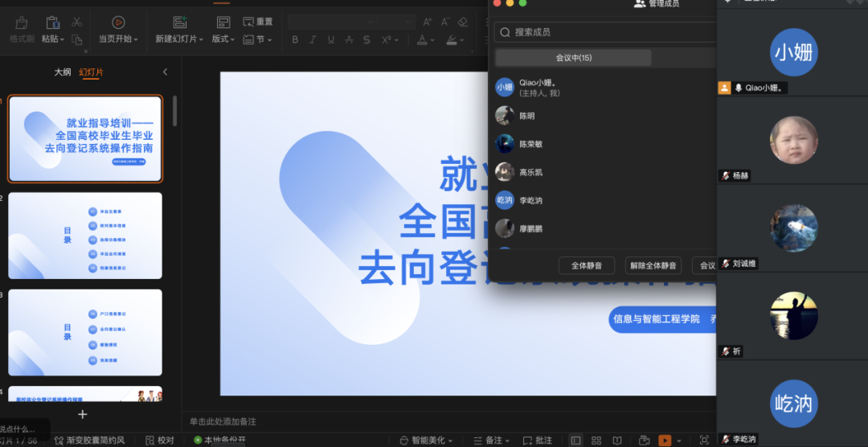This screenshot has height=447, width=868.
Task: Toggle underline formatting
Action: (x=330, y=39)
